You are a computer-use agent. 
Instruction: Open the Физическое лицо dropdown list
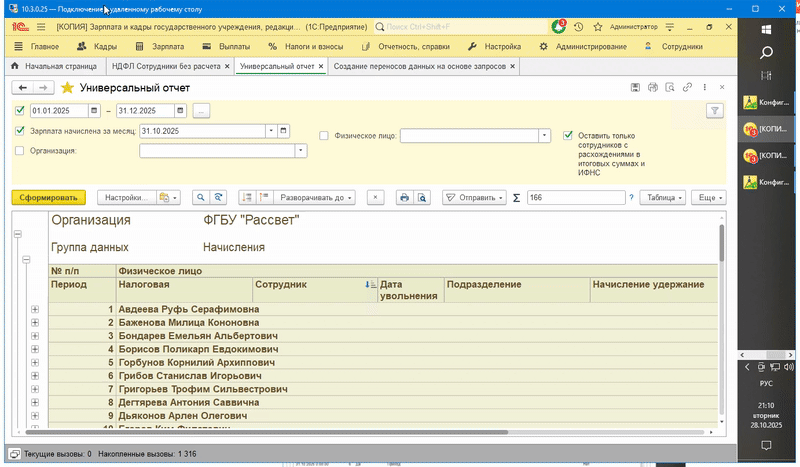coord(544,135)
